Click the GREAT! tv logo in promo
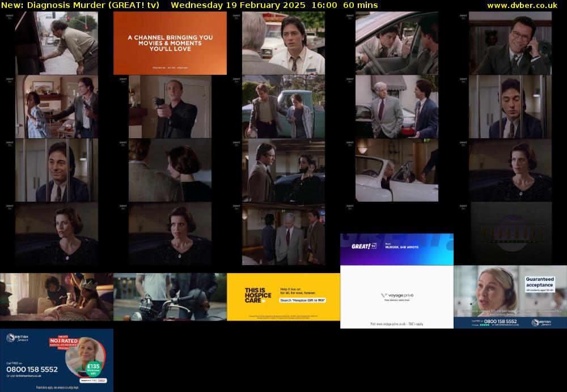Screen dimensions: 567x392 [x=364, y=246]
